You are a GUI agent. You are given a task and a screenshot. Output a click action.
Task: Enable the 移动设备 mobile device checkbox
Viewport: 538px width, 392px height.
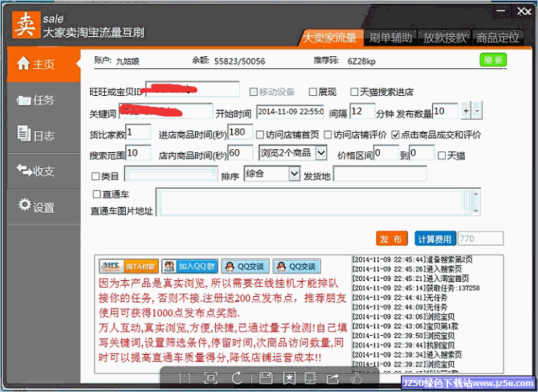click(x=253, y=91)
